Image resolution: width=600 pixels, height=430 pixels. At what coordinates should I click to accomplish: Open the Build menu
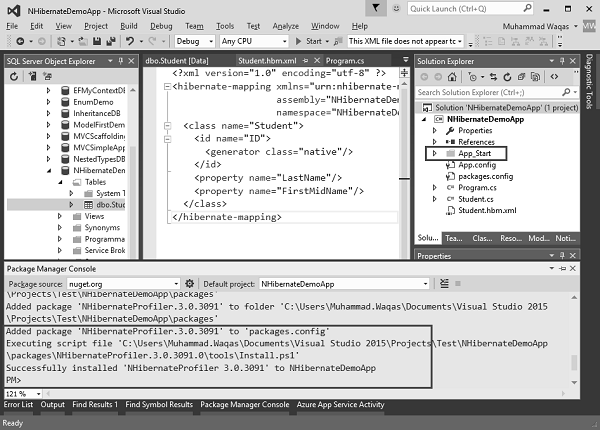coord(129,26)
